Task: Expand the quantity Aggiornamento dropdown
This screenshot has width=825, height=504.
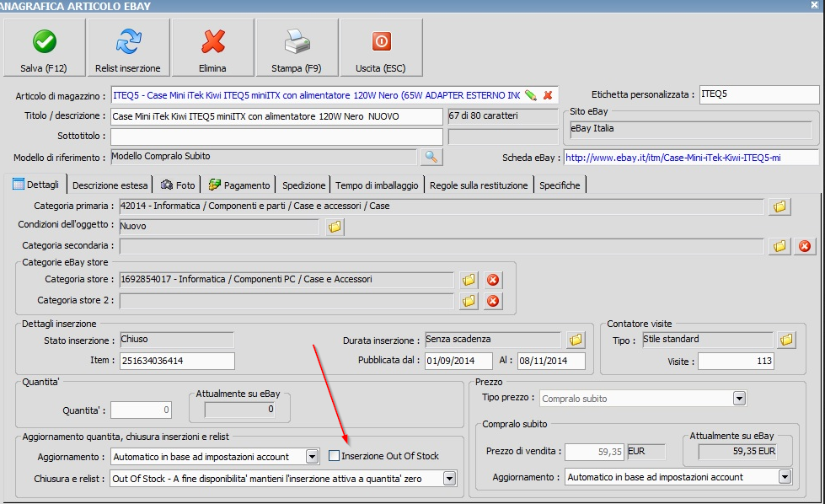Action: 312,457
